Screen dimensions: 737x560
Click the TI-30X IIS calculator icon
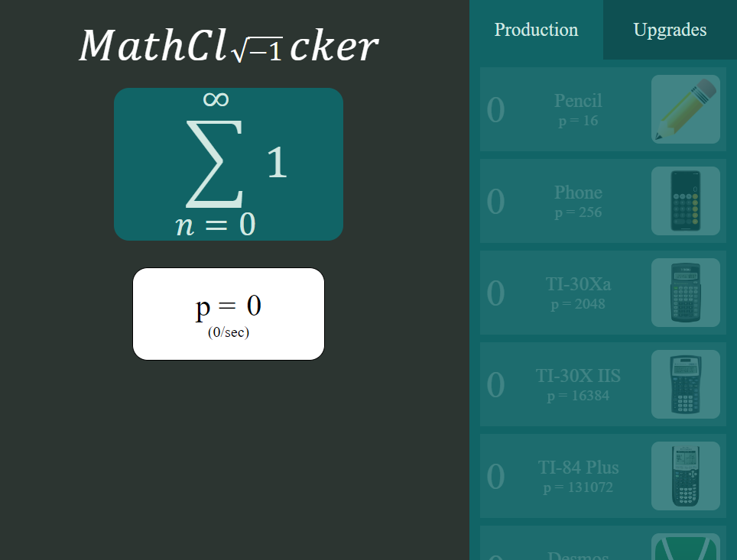tap(685, 384)
